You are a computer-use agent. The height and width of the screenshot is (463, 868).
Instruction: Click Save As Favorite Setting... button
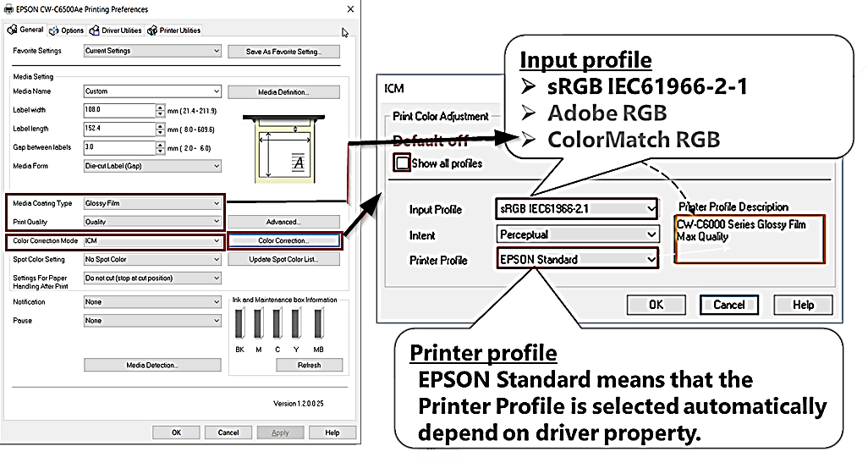[283, 52]
